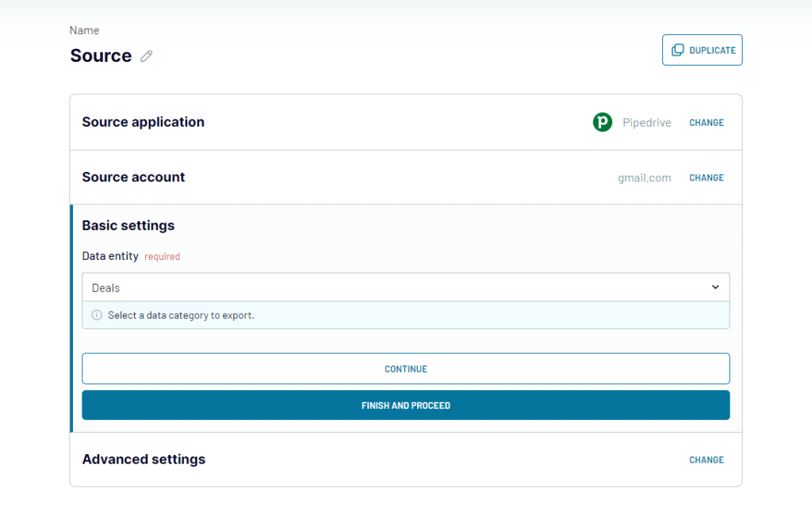Click the copy icon inside Duplicate button

pos(677,50)
